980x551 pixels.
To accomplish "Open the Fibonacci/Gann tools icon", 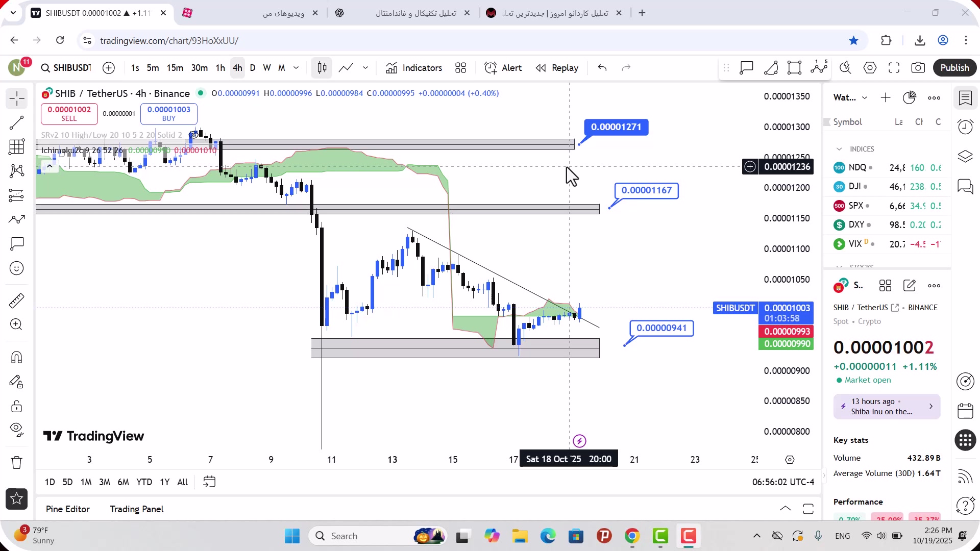I will [16, 147].
